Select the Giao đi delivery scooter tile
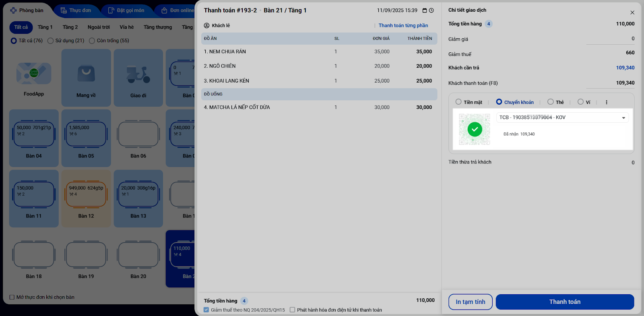The image size is (644, 316). pyautogui.click(x=138, y=78)
